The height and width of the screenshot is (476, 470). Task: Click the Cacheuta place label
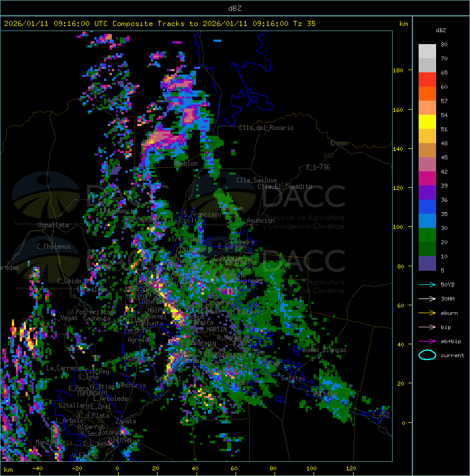point(97,318)
